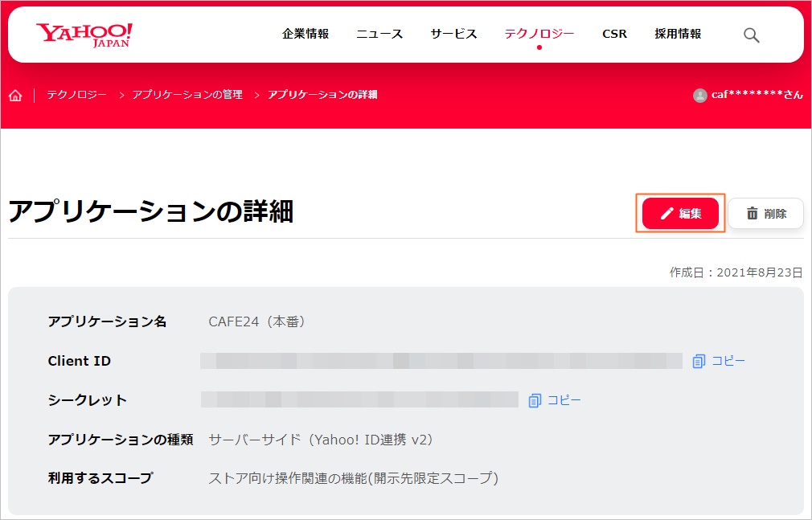Open the 企業情報 menu
Viewport: 812px width, 520px height.
coord(306,34)
